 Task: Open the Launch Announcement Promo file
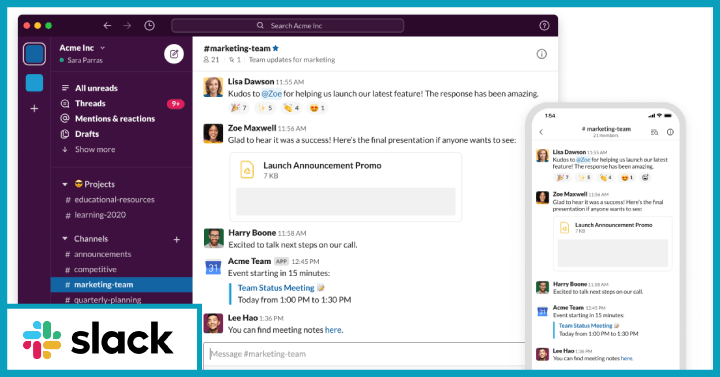click(x=346, y=187)
